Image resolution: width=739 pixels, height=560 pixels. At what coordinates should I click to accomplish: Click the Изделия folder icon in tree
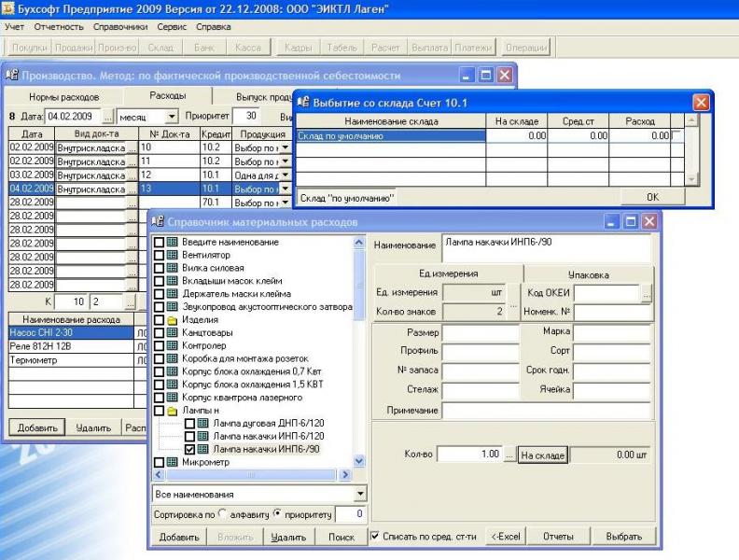[x=173, y=319]
